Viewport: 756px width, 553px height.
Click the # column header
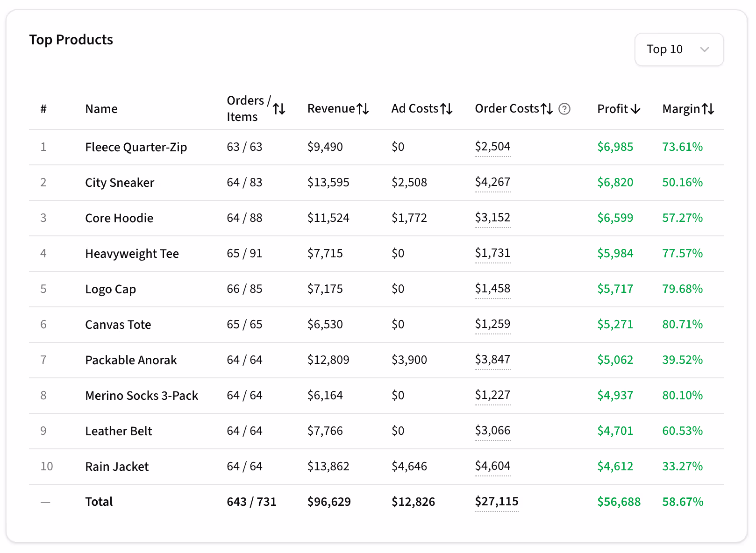tap(43, 109)
